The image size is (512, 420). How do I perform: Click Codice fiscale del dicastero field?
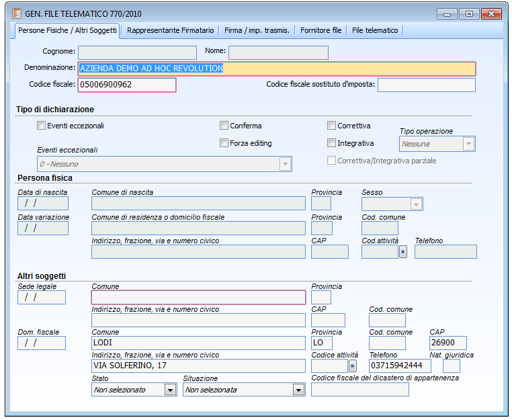pos(360,389)
